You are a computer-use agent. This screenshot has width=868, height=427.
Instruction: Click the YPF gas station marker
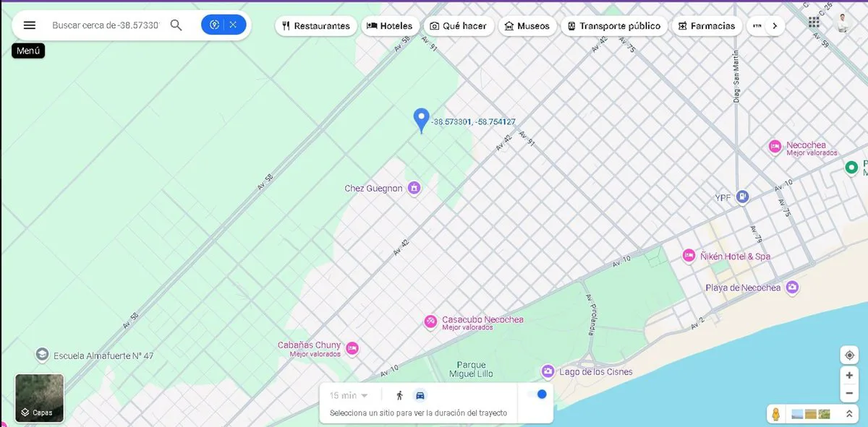[742, 197]
